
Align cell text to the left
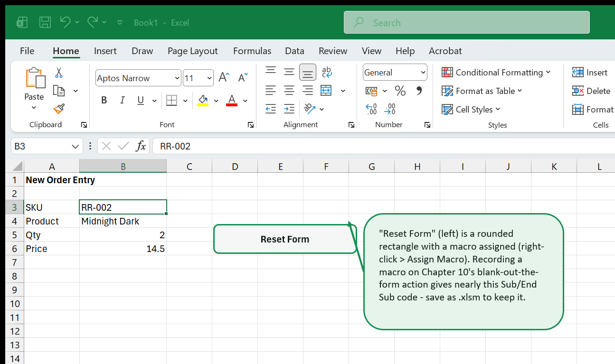271,90
